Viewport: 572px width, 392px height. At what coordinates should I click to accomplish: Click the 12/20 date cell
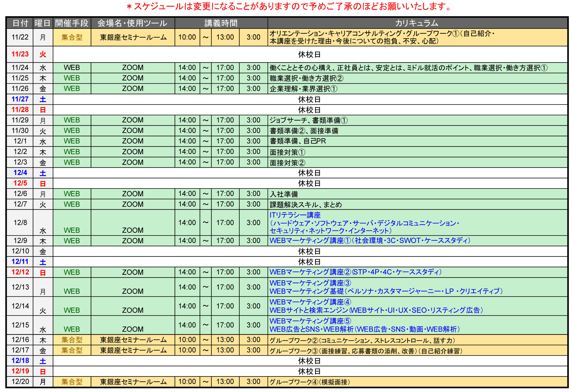click(x=20, y=382)
